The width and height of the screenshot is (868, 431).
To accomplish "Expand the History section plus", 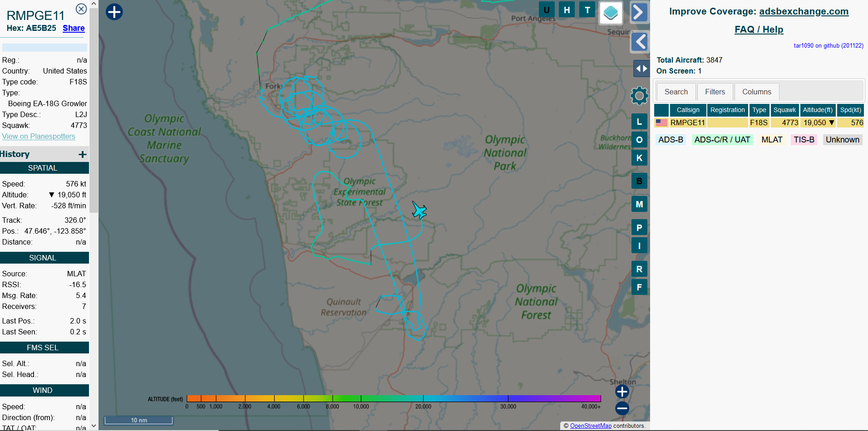I will pyautogui.click(x=82, y=155).
